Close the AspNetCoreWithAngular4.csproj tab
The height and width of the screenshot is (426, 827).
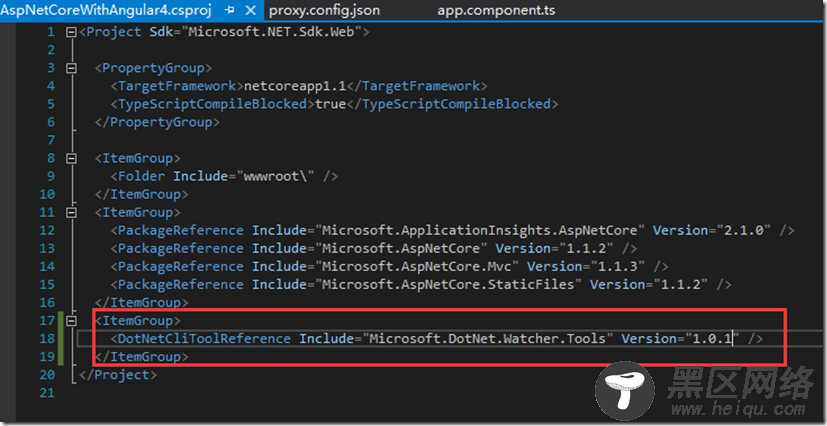(x=252, y=10)
